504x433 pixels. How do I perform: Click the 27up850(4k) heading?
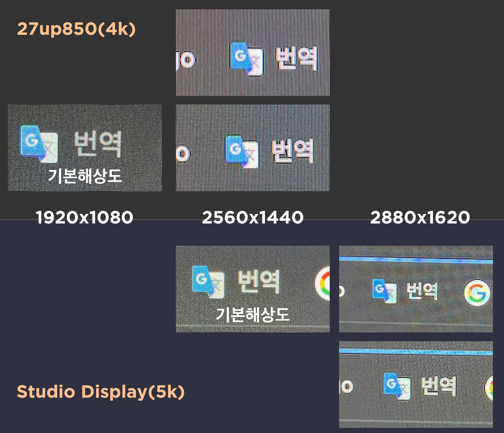[x=76, y=29]
